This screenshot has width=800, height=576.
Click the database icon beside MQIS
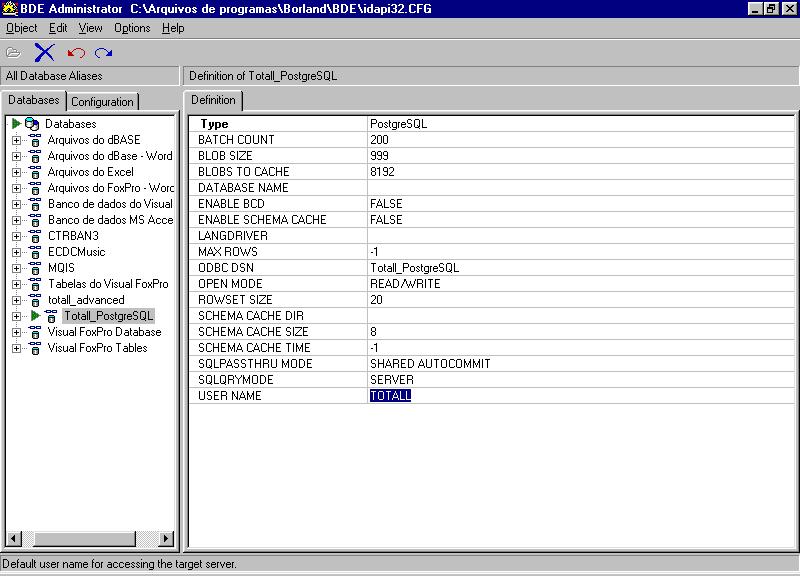35,268
